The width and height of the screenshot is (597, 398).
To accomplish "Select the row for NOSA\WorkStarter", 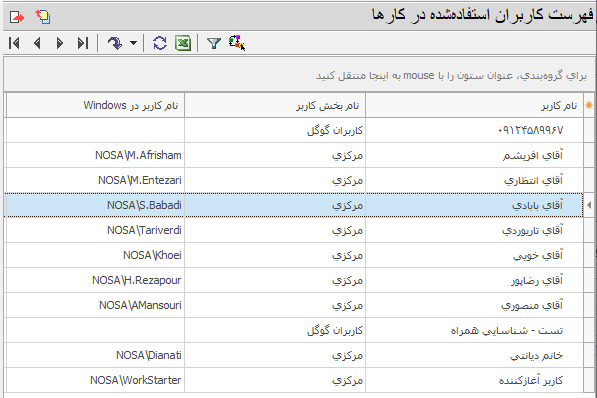I will (x=294, y=380).
